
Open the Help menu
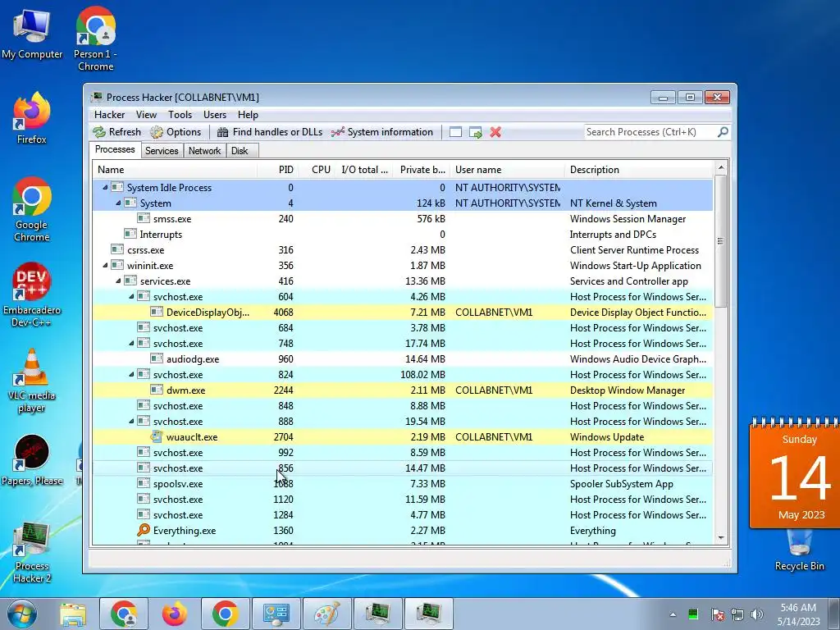248,115
